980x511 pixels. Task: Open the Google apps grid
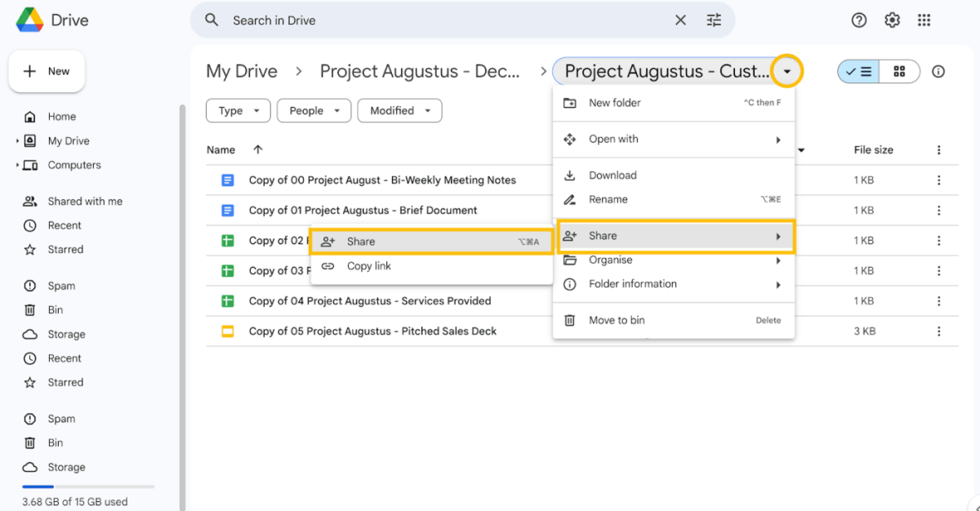click(924, 20)
